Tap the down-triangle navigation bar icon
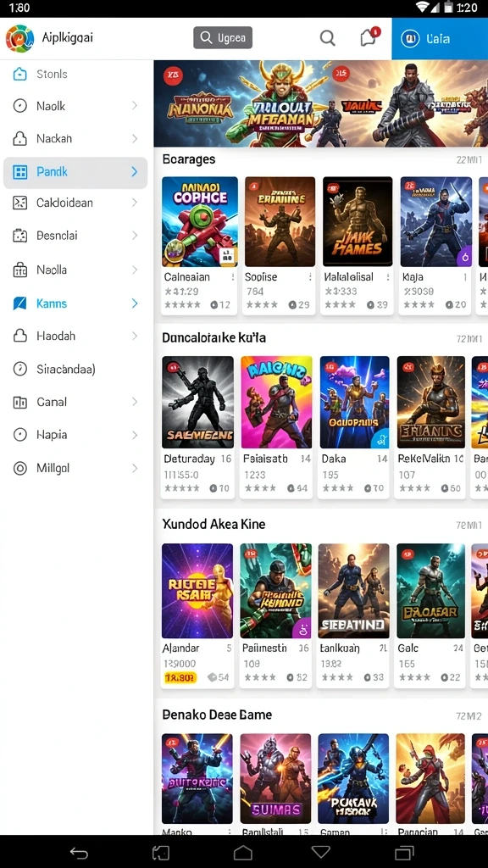Screen dimensions: 488x868 (x=321, y=852)
